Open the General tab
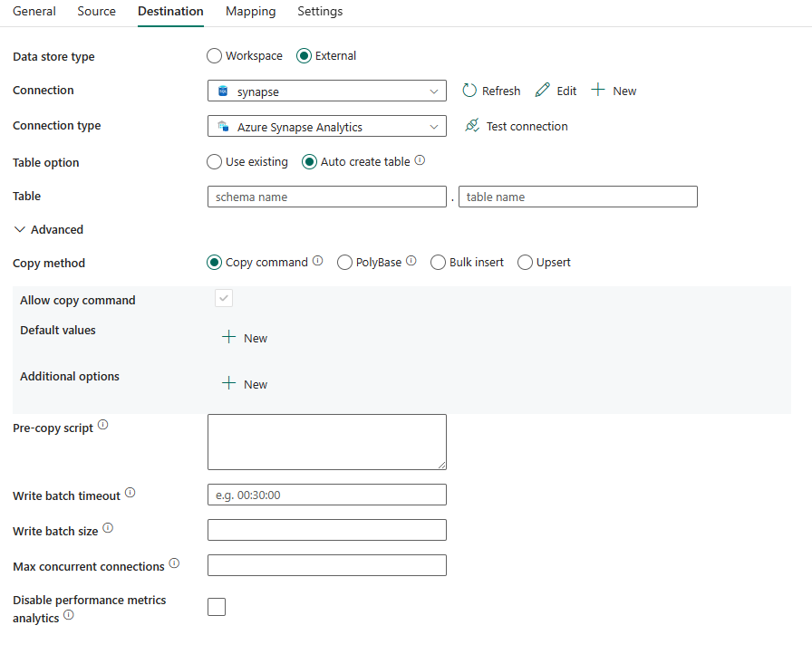Screen dimensions: 812x654 coord(34,12)
